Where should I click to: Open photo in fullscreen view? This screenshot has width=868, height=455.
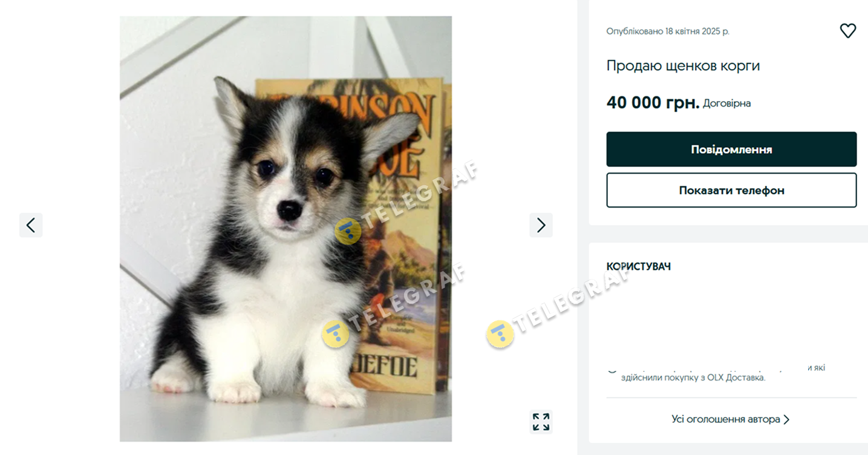[541, 422]
